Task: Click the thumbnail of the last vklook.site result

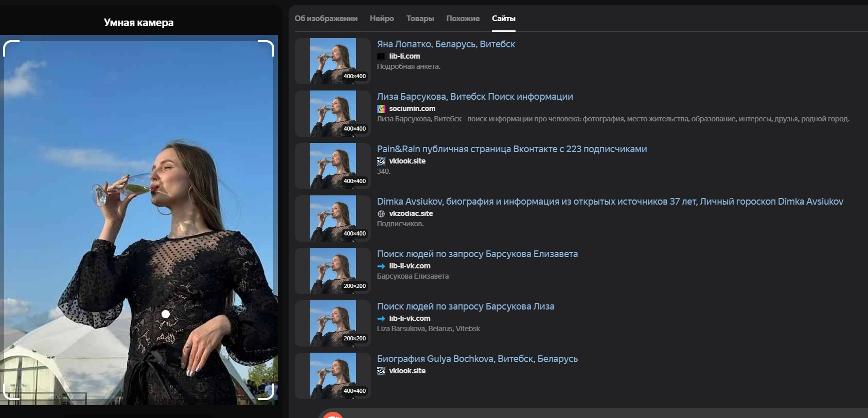Action: pos(333,376)
